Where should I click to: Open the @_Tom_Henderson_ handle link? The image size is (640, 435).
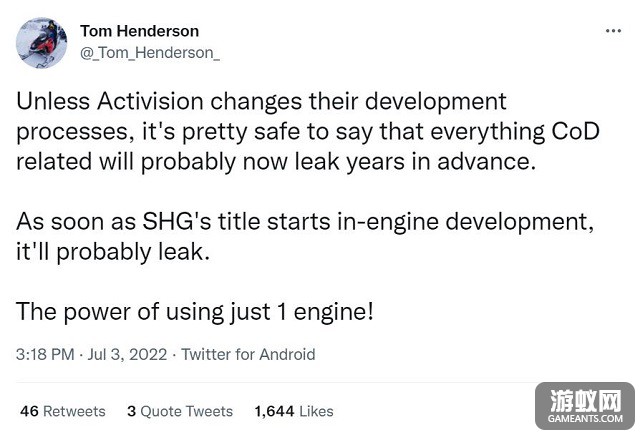click(x=150, y=53)
